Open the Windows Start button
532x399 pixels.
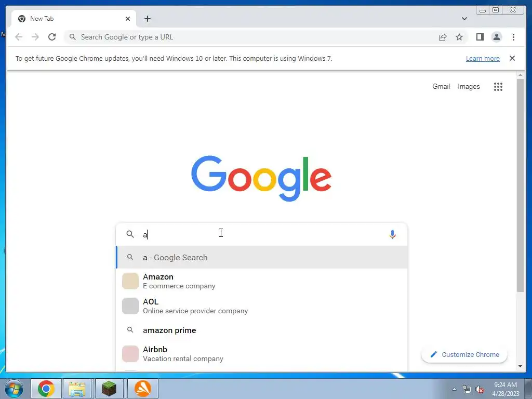tap(14, 389)
